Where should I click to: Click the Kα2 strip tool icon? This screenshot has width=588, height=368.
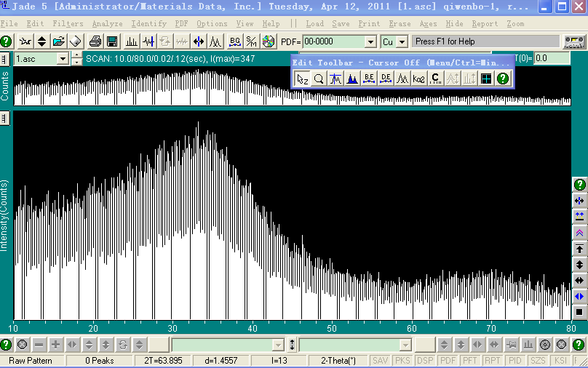pyautogui.click(x=419, y=79)
